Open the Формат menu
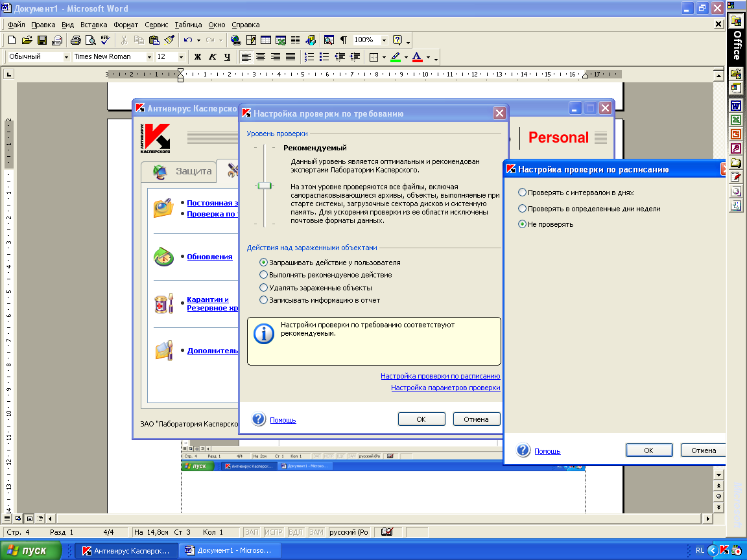 click(126, 25)
